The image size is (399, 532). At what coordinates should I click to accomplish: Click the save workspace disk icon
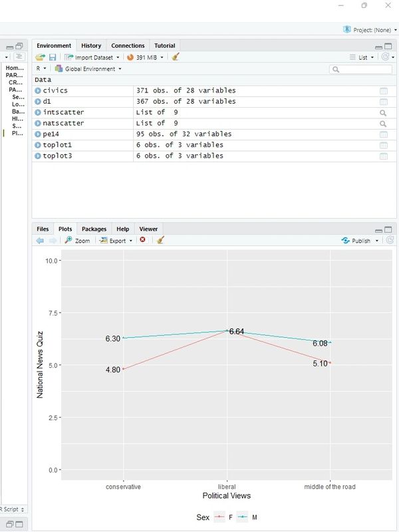52,57
